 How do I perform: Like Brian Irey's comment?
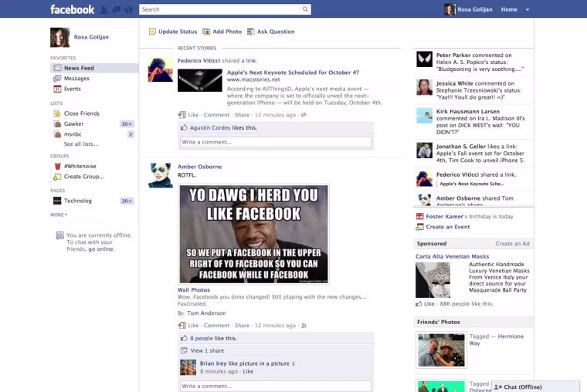tap(248, 371)
